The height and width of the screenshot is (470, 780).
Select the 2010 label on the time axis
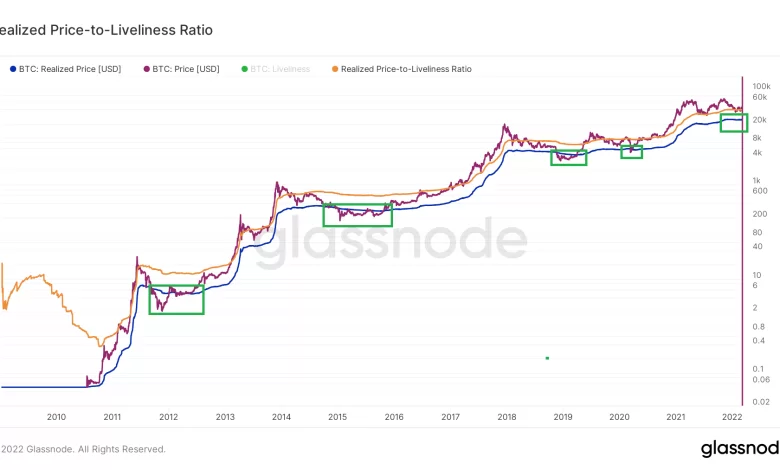[x=56, y=416]
